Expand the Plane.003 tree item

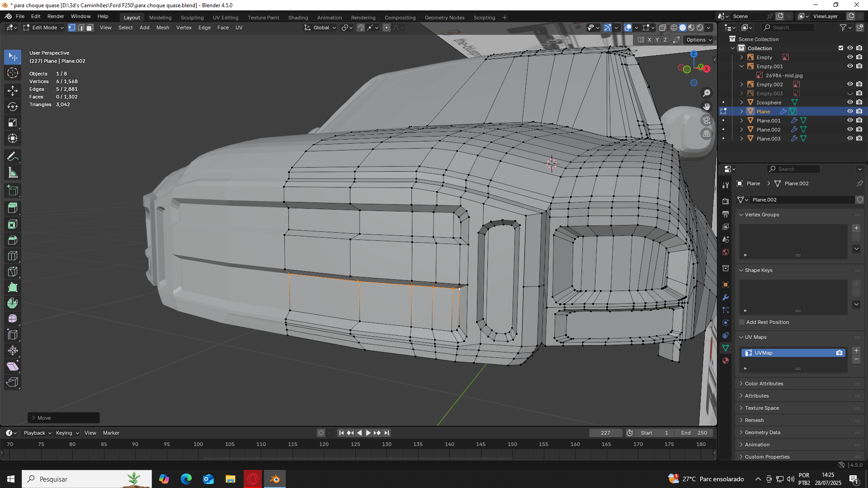pyautogui.click(x=741, y=139)
